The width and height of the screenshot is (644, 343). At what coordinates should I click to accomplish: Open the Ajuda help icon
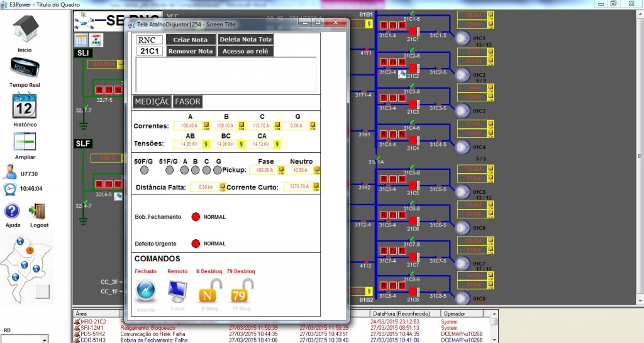pos(12,211)
